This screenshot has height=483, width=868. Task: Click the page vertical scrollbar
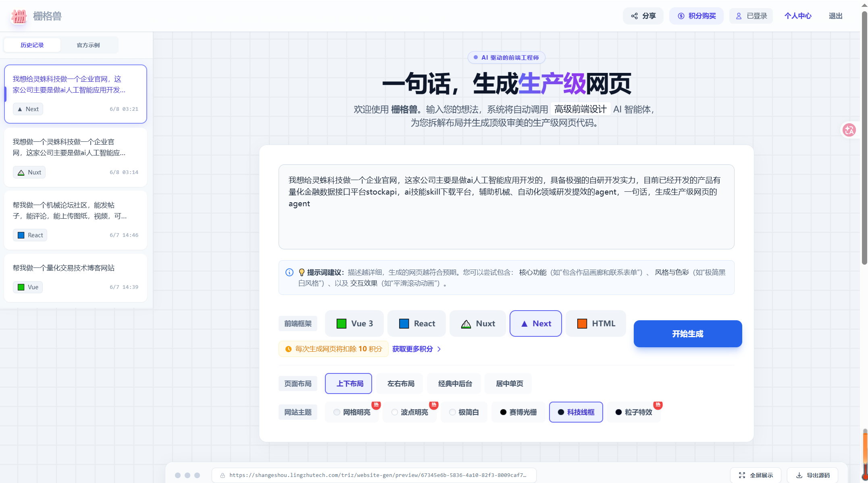pyautogui.click(x=864, y=137)
